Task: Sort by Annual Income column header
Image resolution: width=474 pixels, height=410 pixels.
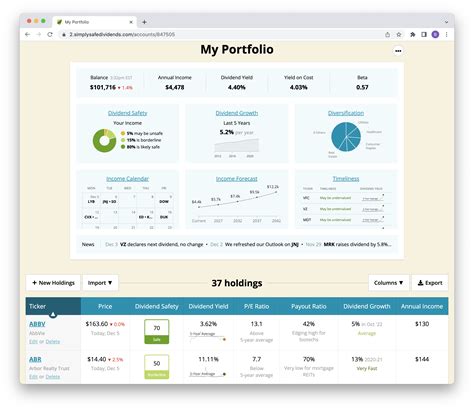Action: coord(422,306)
